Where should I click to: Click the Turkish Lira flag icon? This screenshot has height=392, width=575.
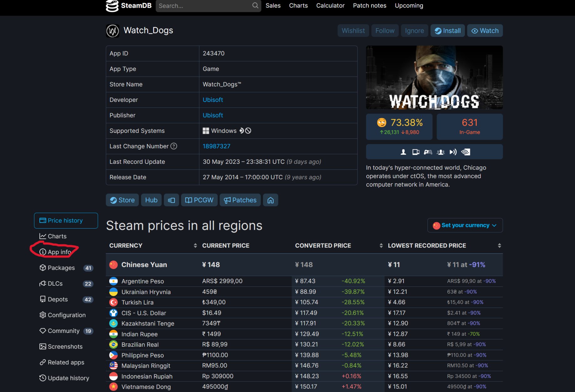click(113, 302)
